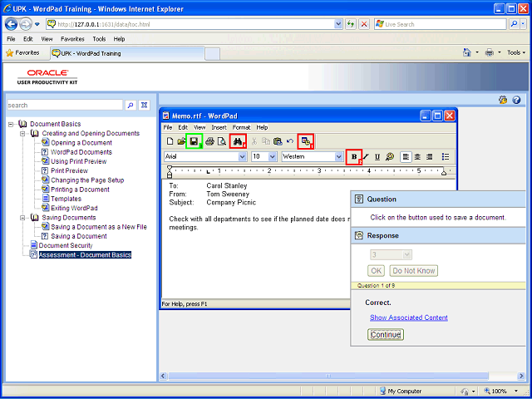
Task: Open the Western script dropdown
Action: (x=338, y=157)
